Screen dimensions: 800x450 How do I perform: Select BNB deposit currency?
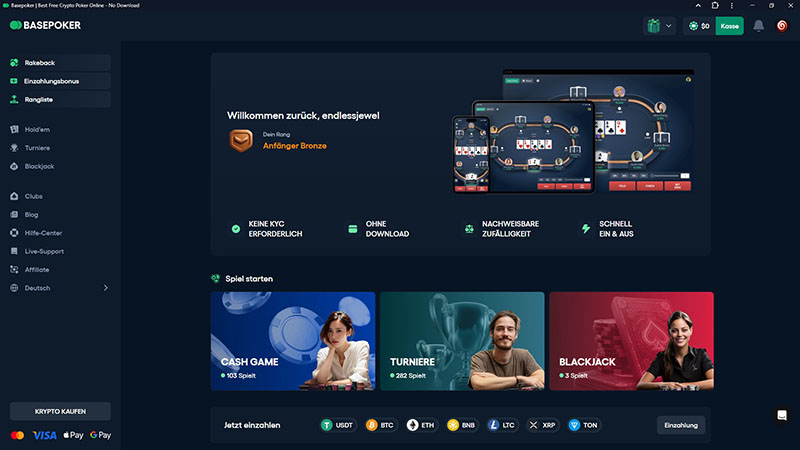tap(462, 425)
